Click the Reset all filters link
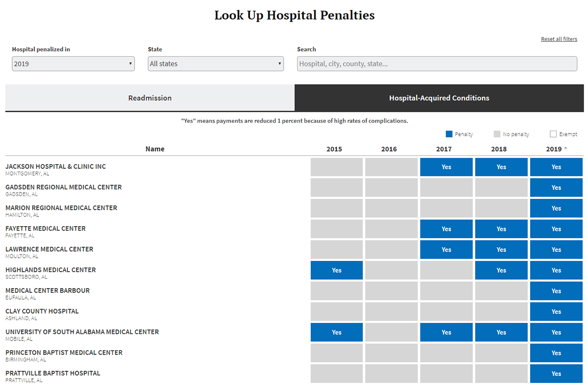This screenshot has width=588, height=392. coord(559,39)
